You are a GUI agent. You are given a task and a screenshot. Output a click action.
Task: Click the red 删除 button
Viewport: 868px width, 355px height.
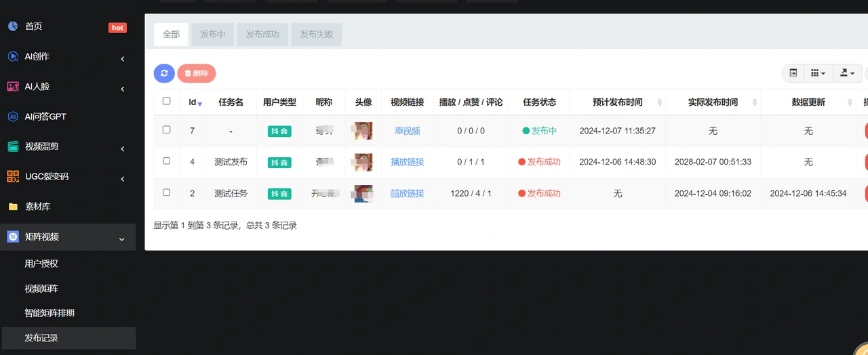coord(197,73)
